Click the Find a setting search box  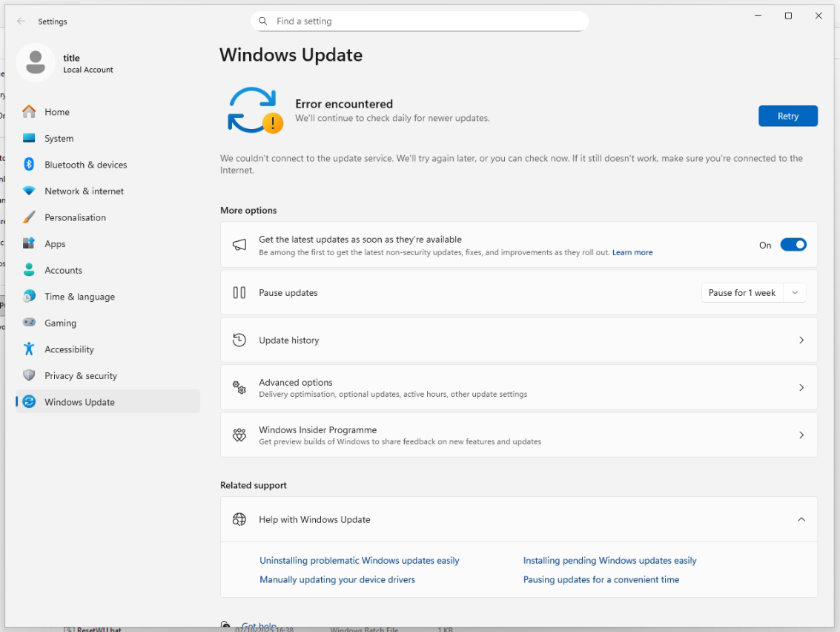[x=420, y=21]
